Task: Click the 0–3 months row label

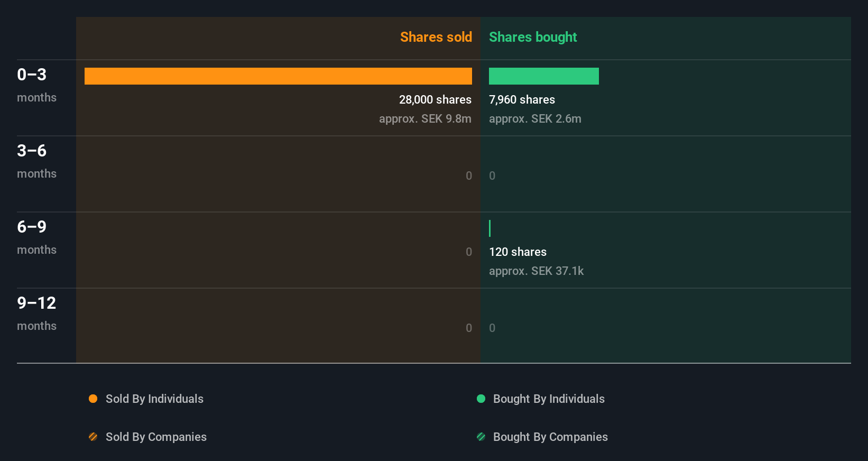Action: 36,85
